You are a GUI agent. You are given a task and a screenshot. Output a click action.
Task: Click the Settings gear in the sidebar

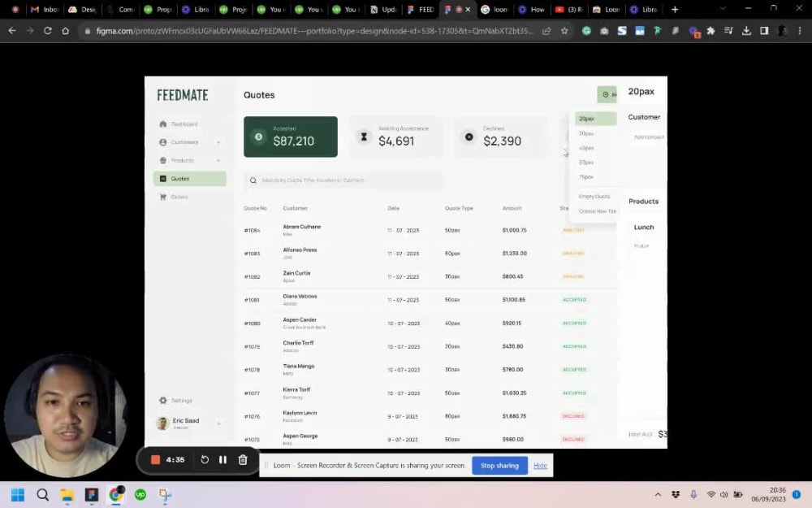[164, 400]
